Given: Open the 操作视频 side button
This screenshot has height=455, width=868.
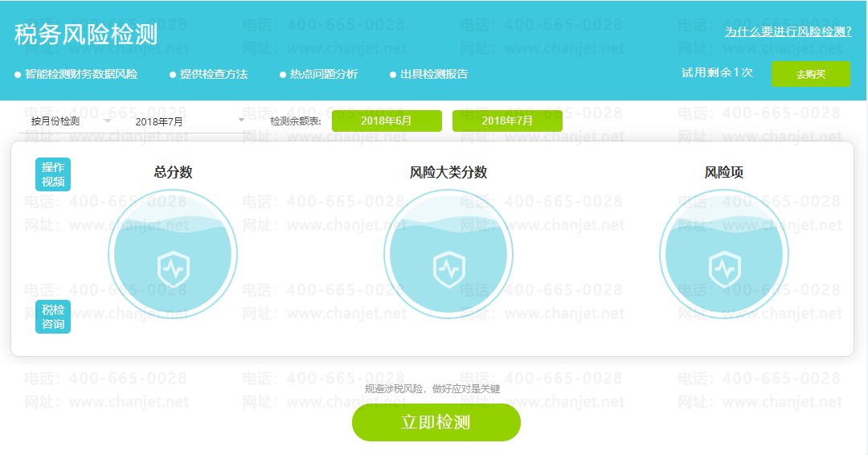Looking at the screenshot, I should click(x=53, y=174).
